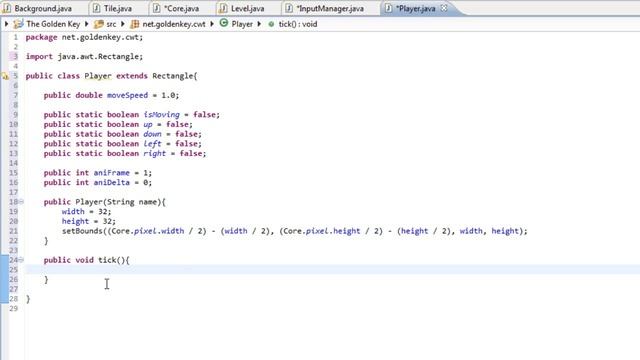Open the Level.java editor tab
The width and height of the screenshot is (640, 360).
pos(247,8)
